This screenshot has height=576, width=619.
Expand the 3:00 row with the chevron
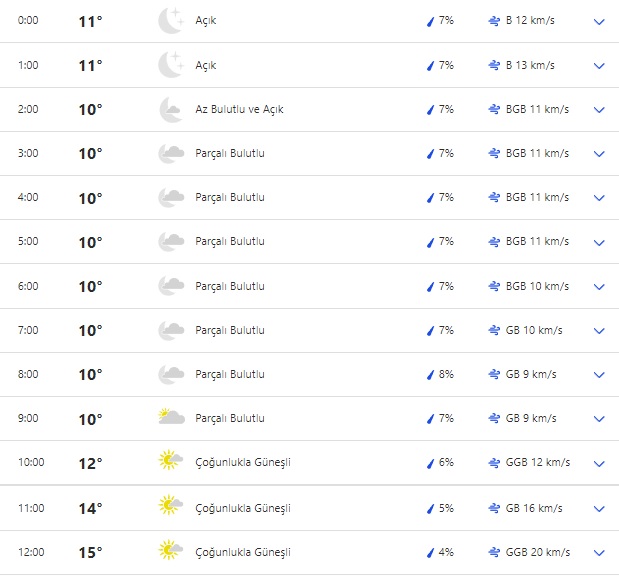click(599, 154)
